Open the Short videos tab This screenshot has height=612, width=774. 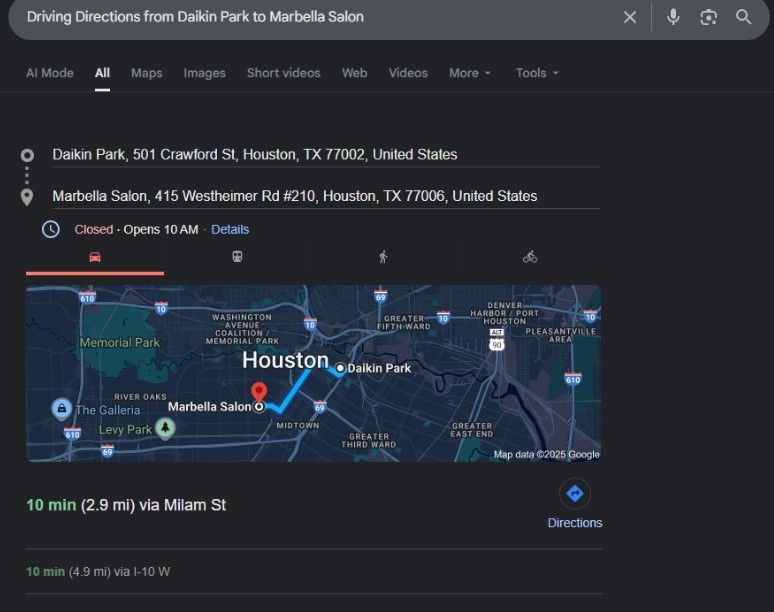coord(284,73)
